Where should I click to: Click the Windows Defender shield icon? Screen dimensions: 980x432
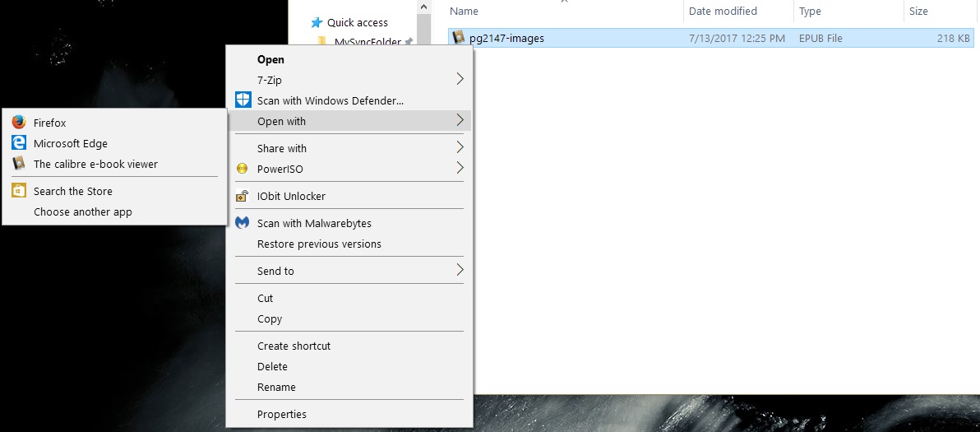coord(243,100)
